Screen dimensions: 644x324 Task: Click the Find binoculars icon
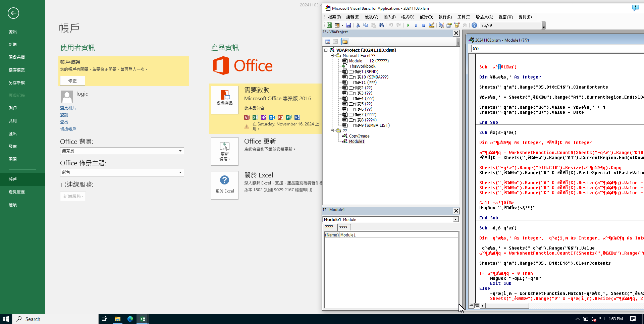(381, 25)
